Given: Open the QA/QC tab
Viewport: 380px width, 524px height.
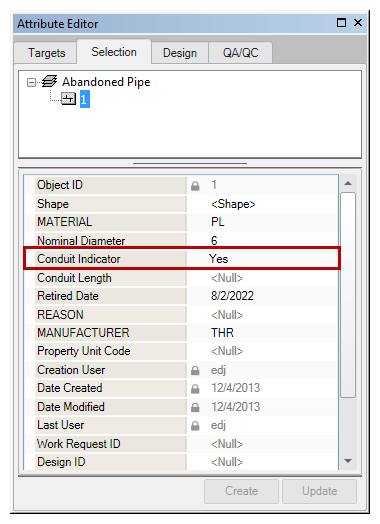Looking at the screenshot, I should coord(241,53).
